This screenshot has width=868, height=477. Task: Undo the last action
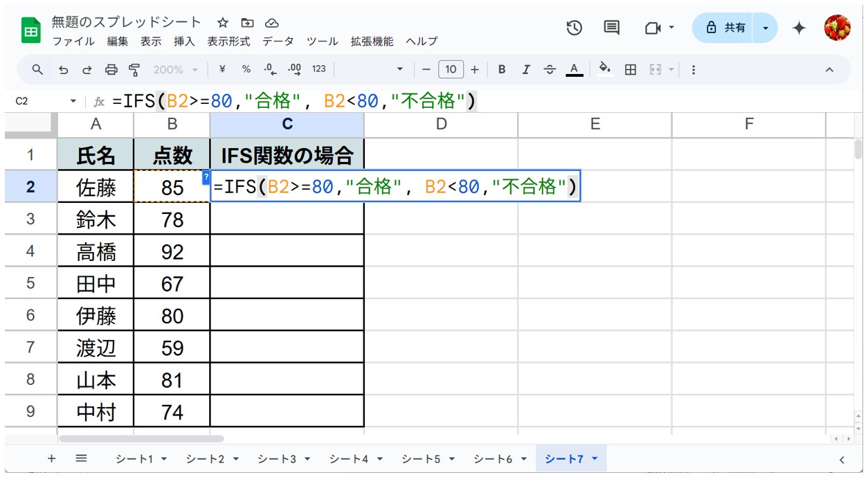tap(63, 69)
